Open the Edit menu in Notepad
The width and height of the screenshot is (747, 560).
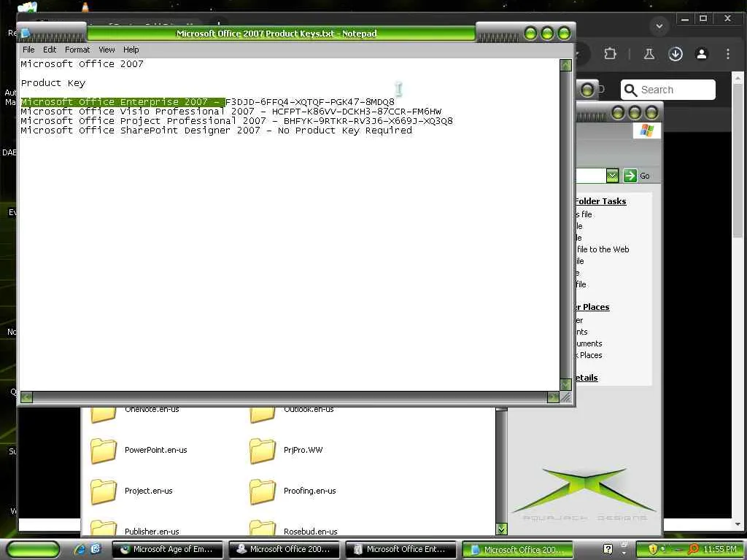pos(50,50)
